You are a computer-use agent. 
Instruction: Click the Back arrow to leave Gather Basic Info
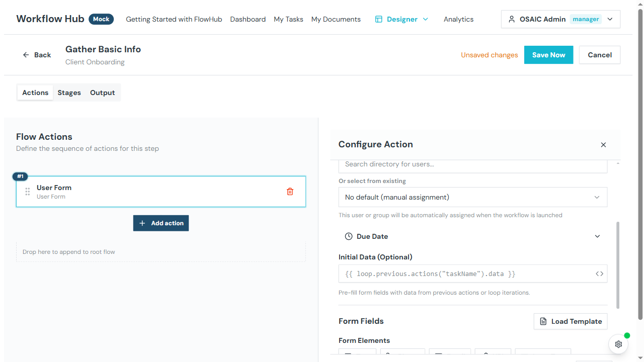click(26, 54)
